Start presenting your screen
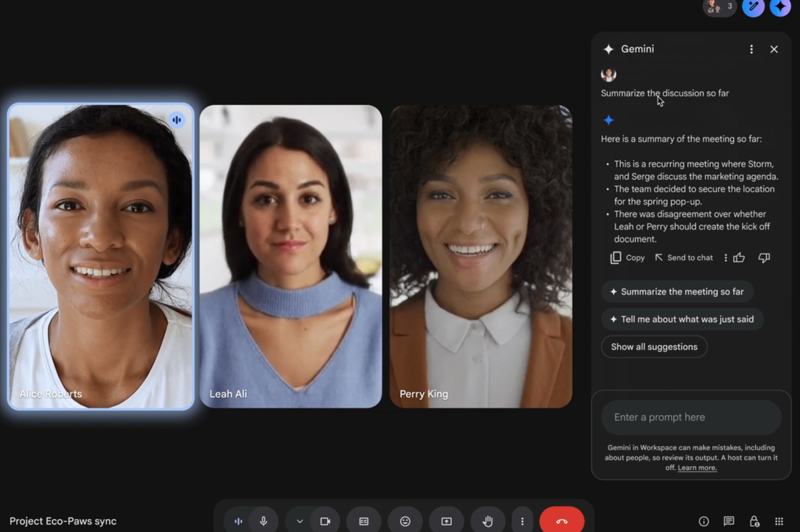Screen dimensions: 800x532 pyautogui.click(x=446, y=521)
